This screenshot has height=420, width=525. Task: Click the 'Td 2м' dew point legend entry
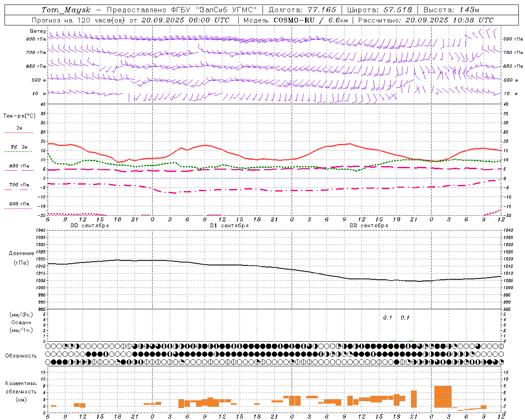(x=19, y=147)
